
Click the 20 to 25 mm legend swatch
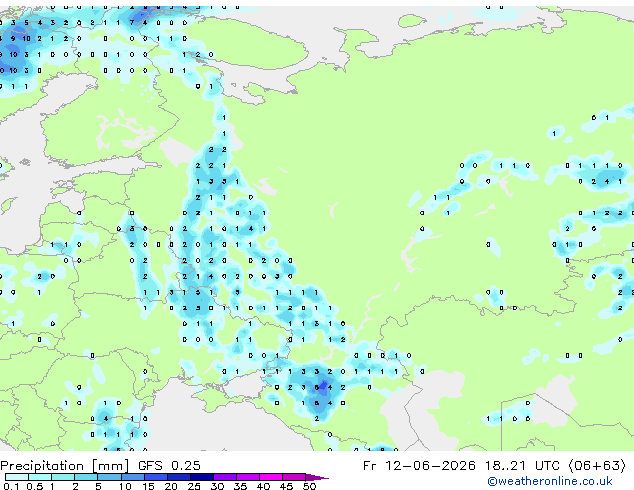(178, 477)
